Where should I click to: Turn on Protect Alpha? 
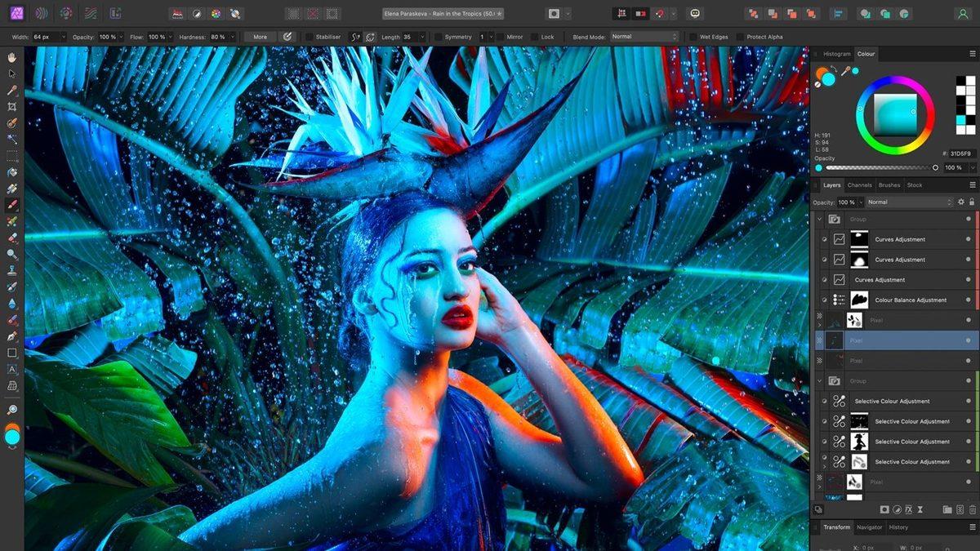click(739, 36)
